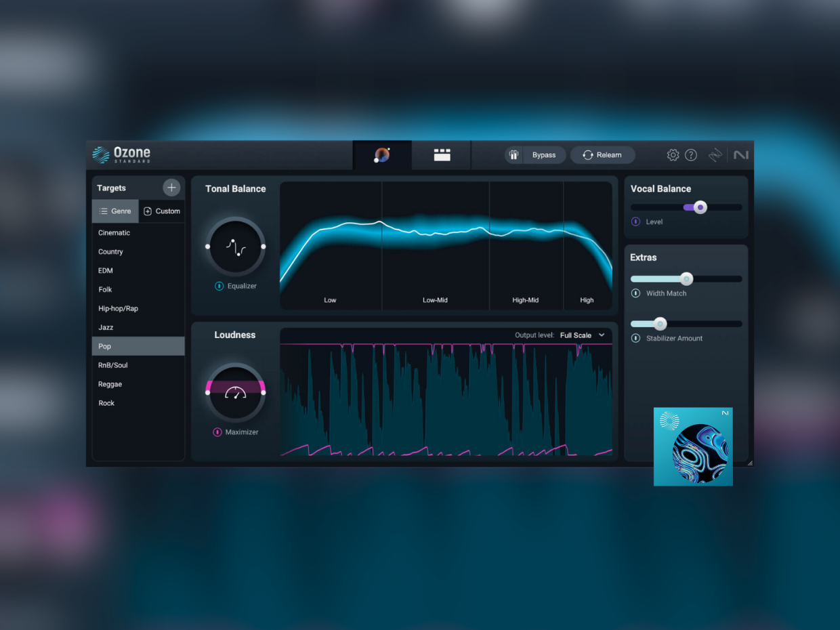Click the Native Instruments logo
The width and height of the screenshot is (840, 630).
pyautogui.click(x=740, y=154)
